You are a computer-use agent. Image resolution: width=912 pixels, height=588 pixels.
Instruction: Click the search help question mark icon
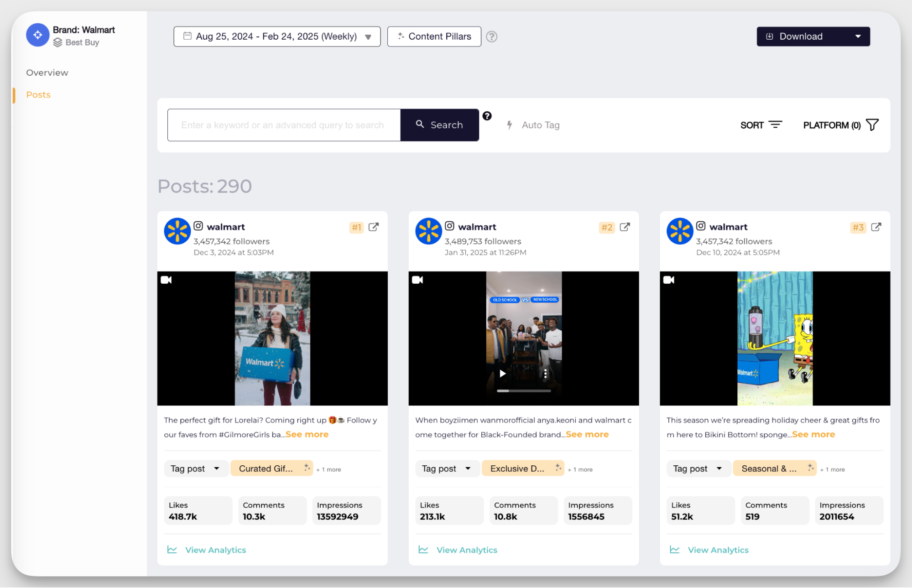click(x=487, y=116)
